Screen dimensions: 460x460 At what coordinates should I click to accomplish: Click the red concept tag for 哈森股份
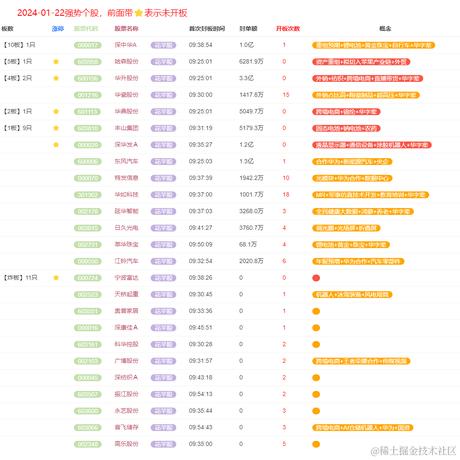[x=361, y=62]
